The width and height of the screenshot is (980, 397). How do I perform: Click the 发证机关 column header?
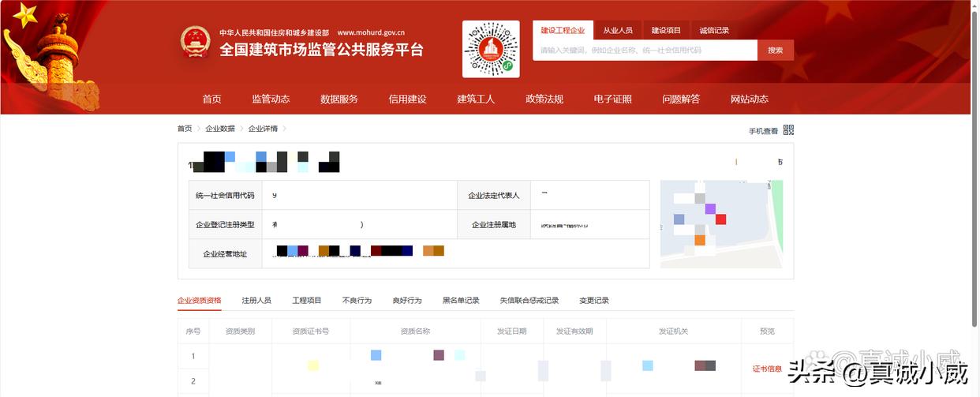pyautogui.click(x=673, y=331)
